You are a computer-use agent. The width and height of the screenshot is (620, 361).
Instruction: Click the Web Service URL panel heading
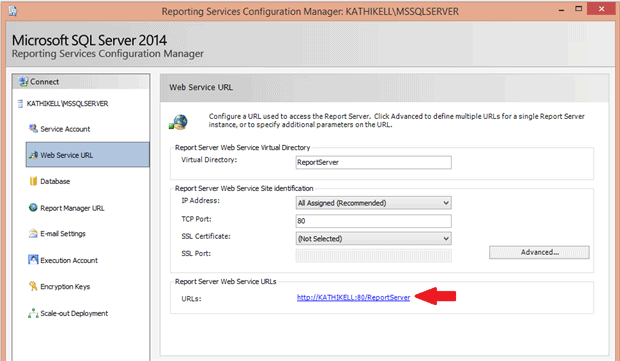[201, 87]
